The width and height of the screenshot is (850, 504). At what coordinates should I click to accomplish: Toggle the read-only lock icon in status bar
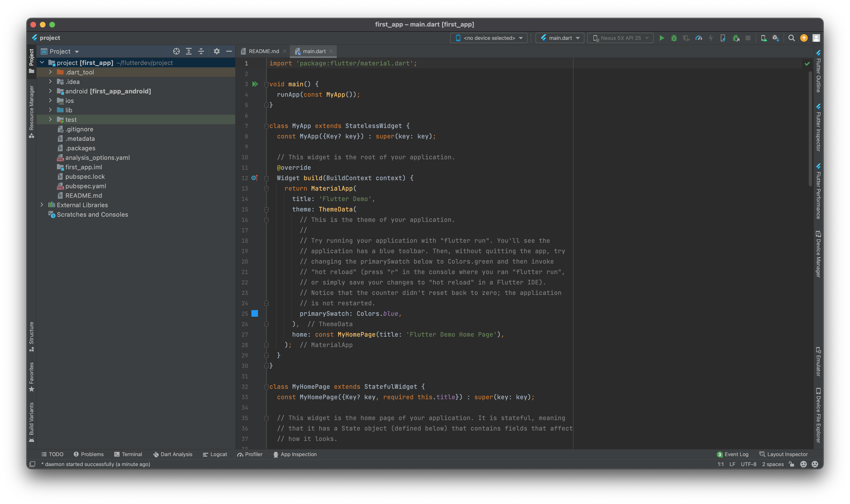[792, 464]
